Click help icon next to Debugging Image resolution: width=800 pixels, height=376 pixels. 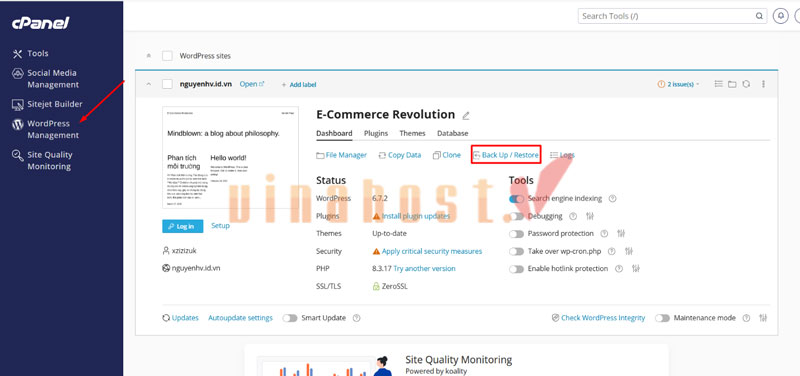(x=573, y=216)
